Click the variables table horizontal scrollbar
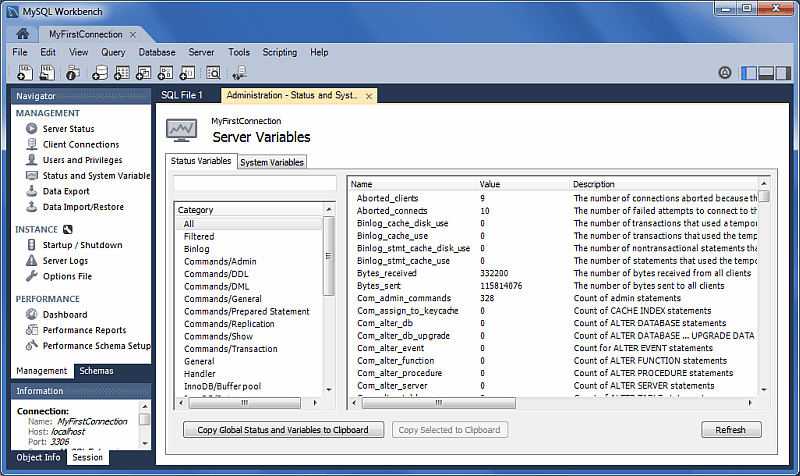Viewport: 800px width, 476px height. coord(439,403)
